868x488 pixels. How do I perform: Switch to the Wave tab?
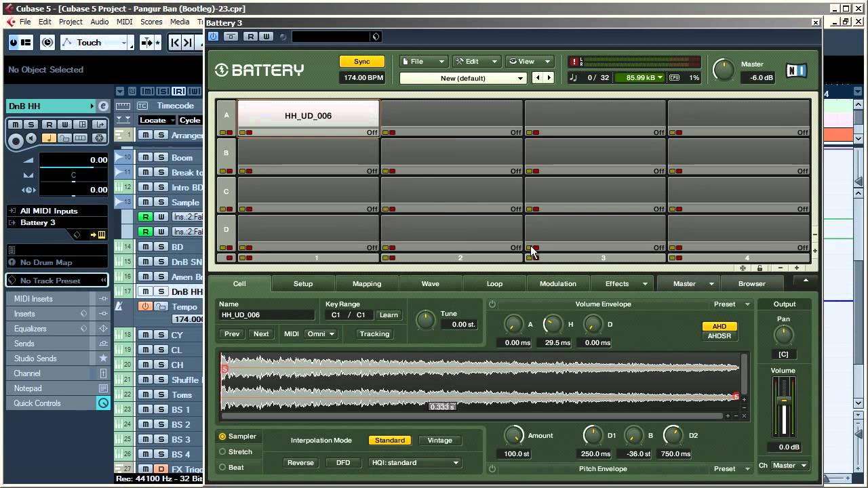tap(430, 284)
